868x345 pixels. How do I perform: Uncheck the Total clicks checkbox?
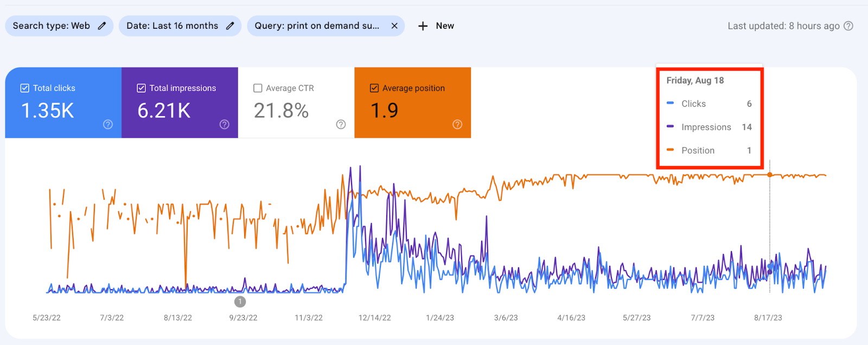click(24, 88)
